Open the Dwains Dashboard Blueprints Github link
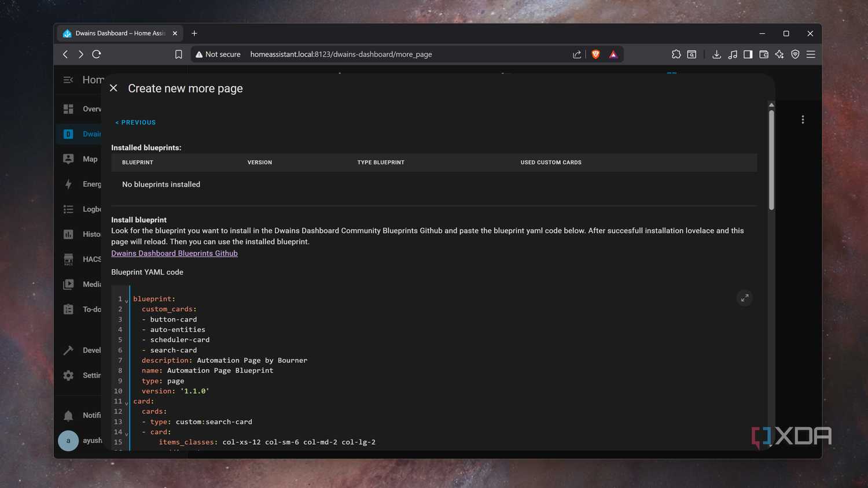Screen dimensions: 868x488 pos(174,253)
